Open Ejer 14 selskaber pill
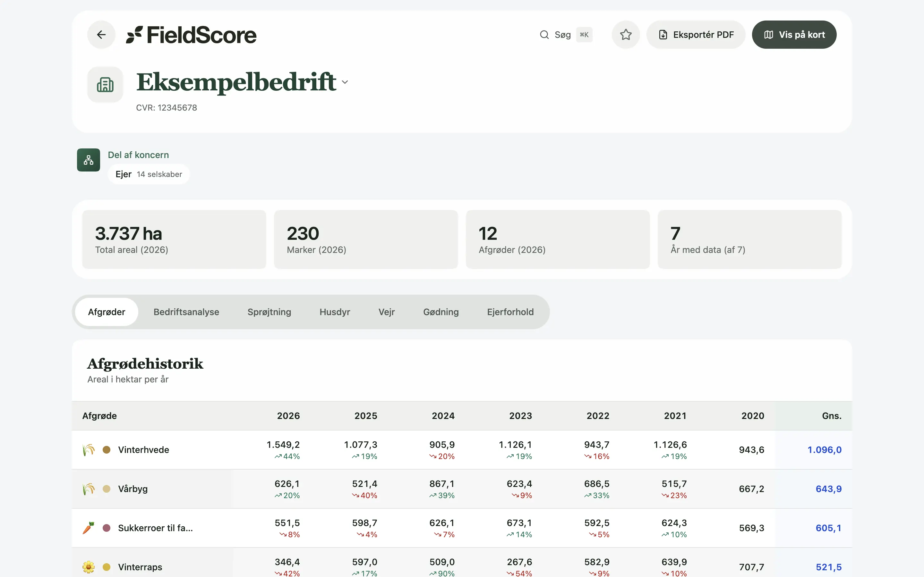Screen dimensions: 924x577 149,174
